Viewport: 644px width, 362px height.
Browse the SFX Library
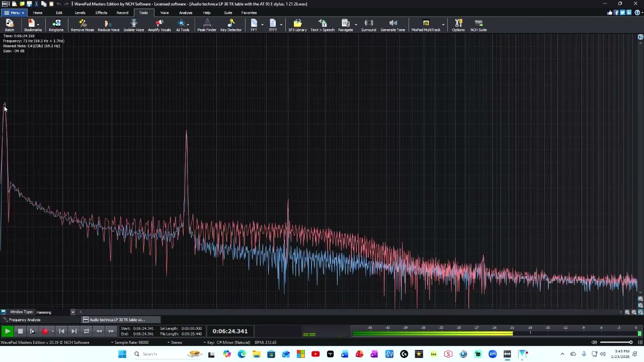297,25
